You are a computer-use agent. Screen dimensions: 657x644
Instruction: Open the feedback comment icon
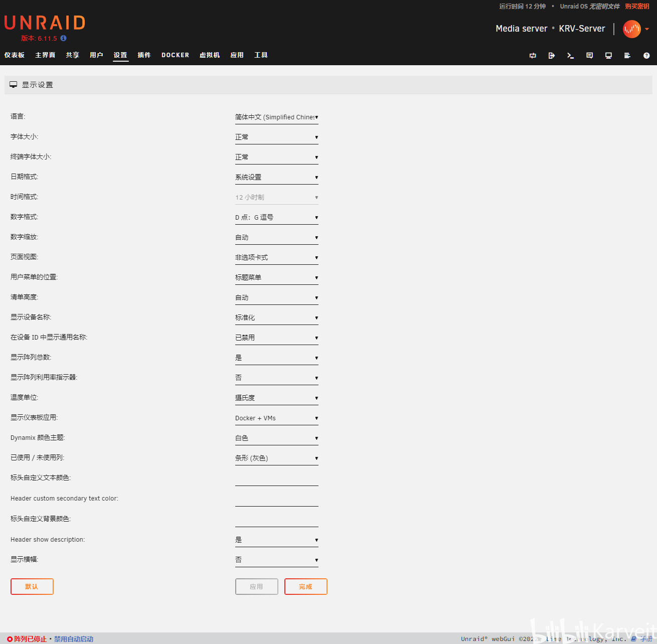pos(590,56)
